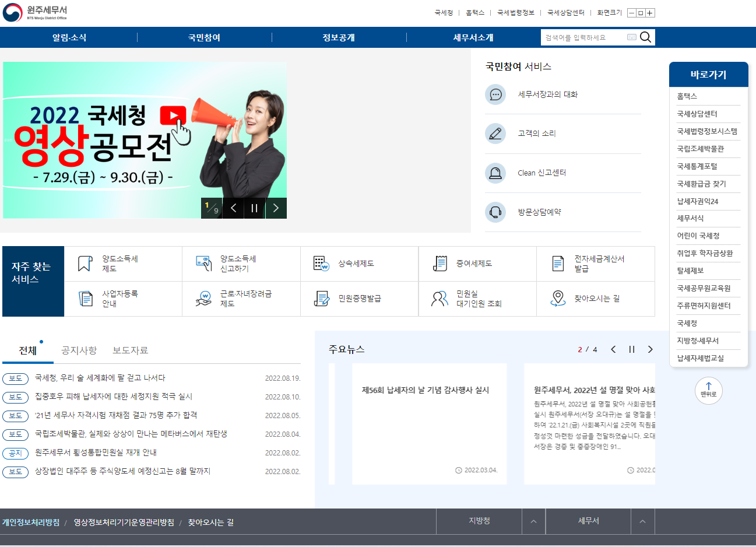The width and height of the screenshot is (756, 547).
Task: Open the 정보공개 menu
Action: [339, 37]
